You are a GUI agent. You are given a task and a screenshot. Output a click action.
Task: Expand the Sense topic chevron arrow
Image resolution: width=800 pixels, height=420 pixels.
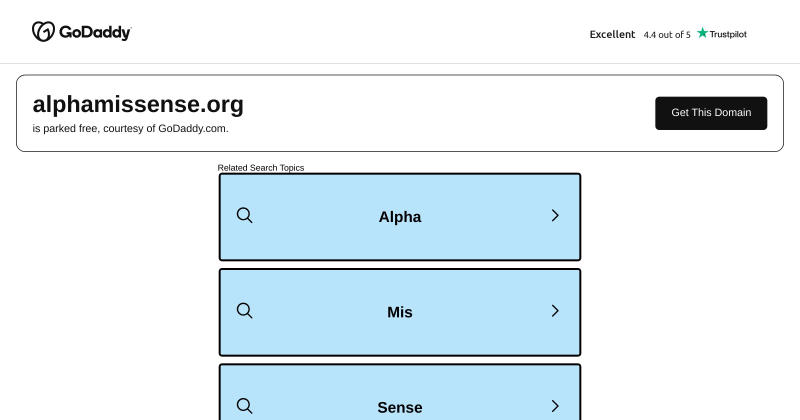click(x=555, y=406)
